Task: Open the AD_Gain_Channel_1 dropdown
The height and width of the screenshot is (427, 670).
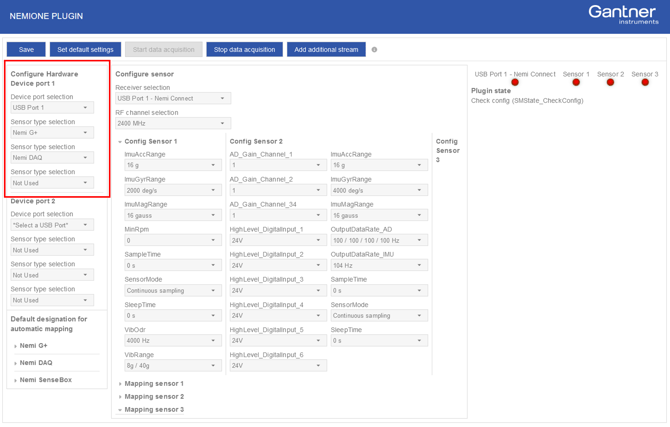Action: pos(278,165)
